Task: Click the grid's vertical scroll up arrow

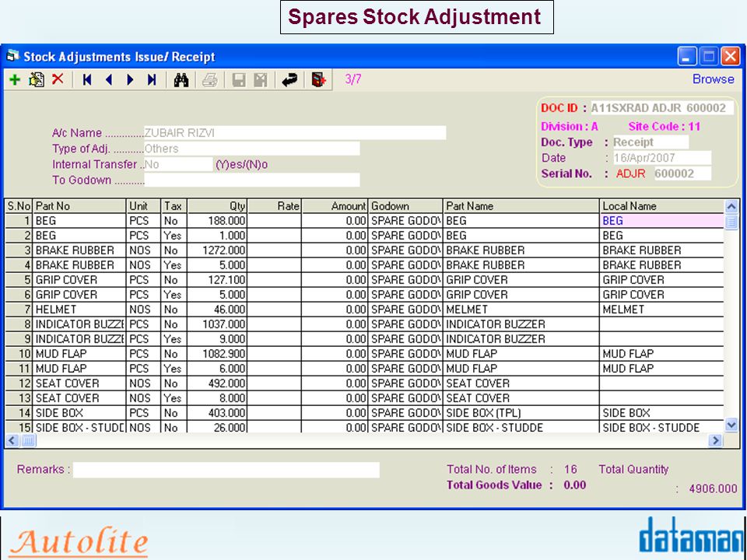Action: tap(731, 207)
